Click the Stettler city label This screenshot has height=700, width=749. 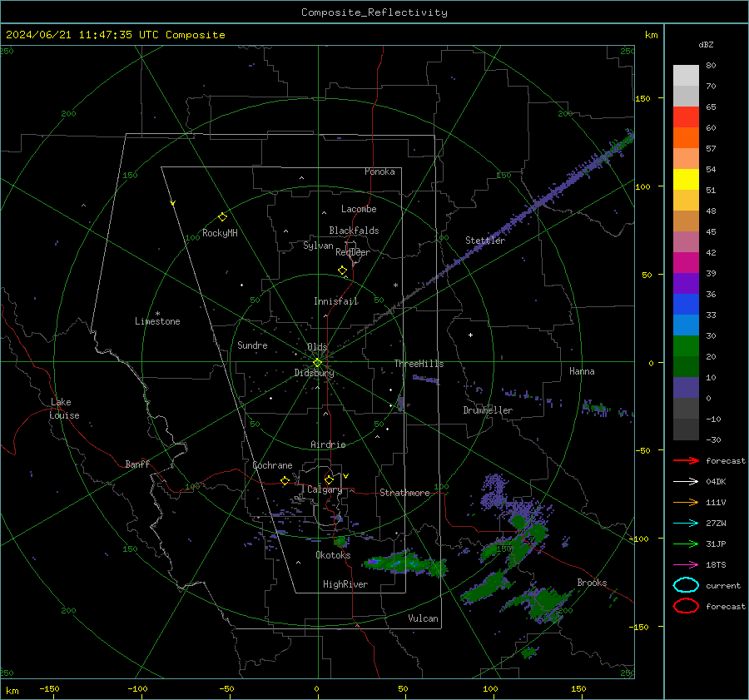pyautogui.click(x=485, y=241)
